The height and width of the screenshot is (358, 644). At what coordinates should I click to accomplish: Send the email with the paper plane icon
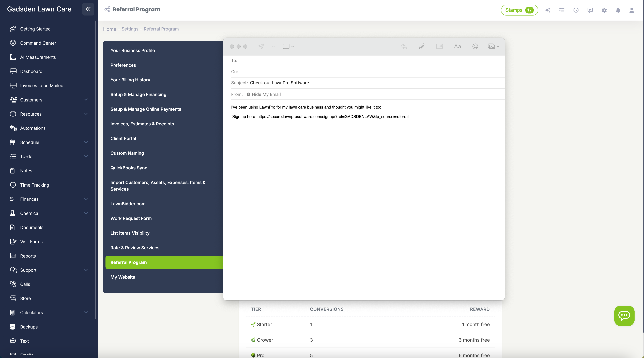261,46
